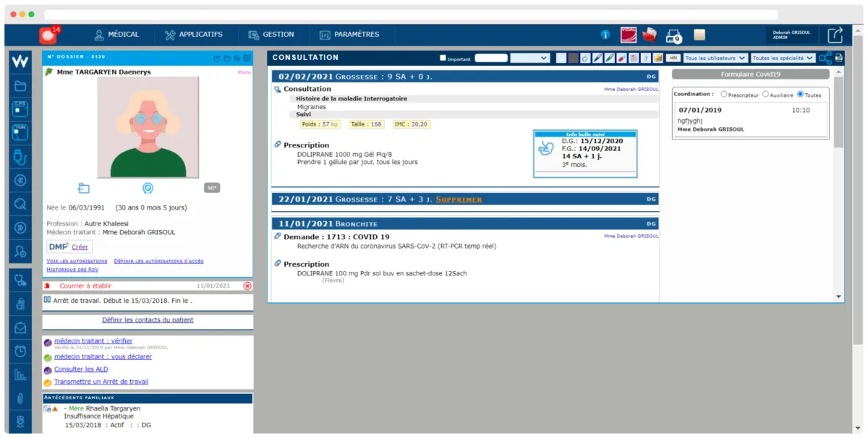Click the blue pen filter icon
The image size is (868, 438).
pos(597,58)
